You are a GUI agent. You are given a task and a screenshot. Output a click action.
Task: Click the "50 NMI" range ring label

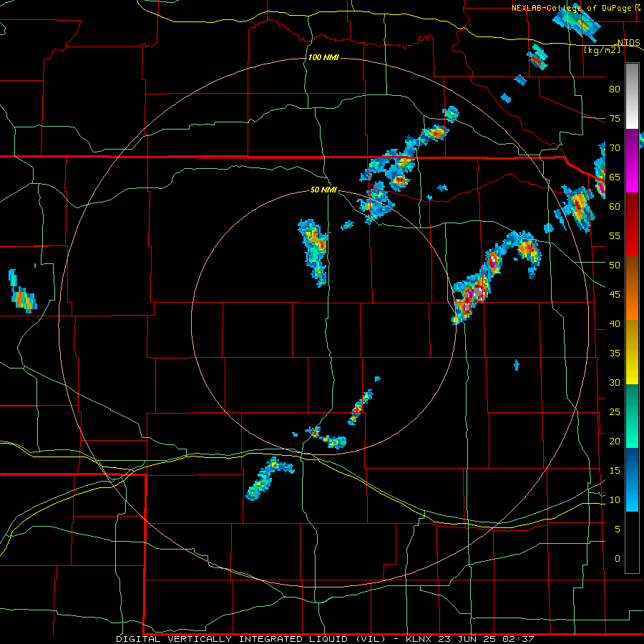[x=323, y=190]
